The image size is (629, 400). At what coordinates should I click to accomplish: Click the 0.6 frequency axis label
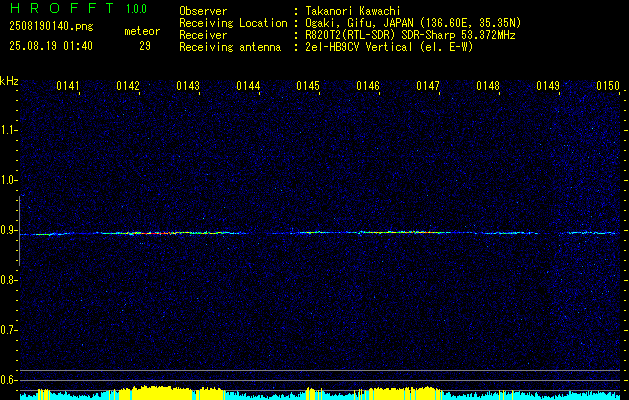[x=8, y=380]
